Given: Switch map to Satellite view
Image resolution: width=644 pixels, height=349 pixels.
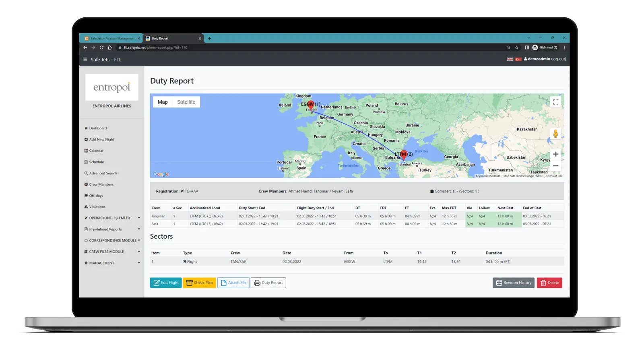Looking at the screenshot, I should (186, 102).
